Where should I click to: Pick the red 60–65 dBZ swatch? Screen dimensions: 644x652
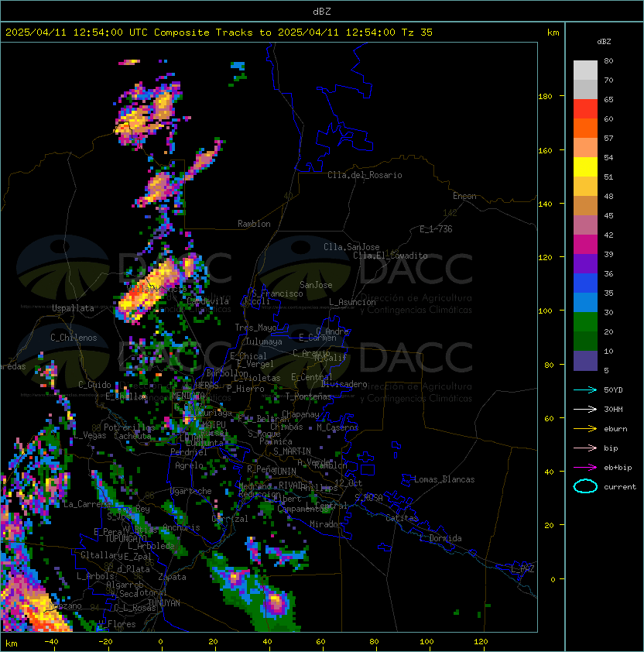tap(585, 109)
